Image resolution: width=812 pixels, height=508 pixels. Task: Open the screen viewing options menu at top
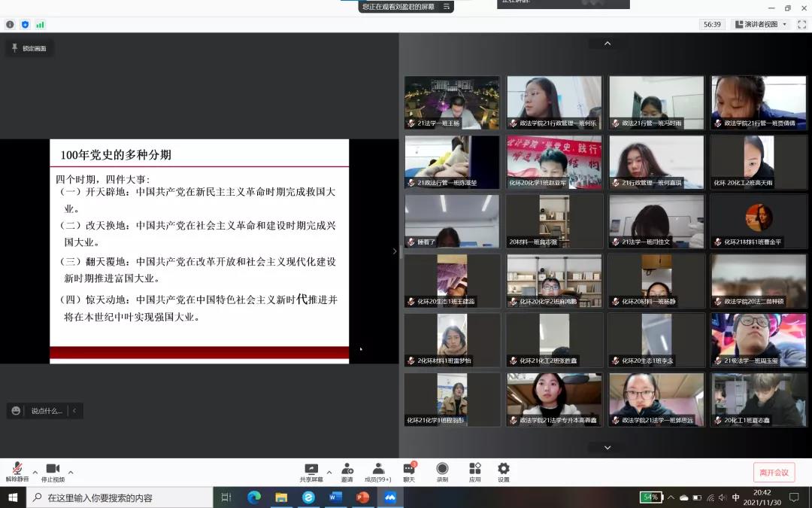[447, 7]
